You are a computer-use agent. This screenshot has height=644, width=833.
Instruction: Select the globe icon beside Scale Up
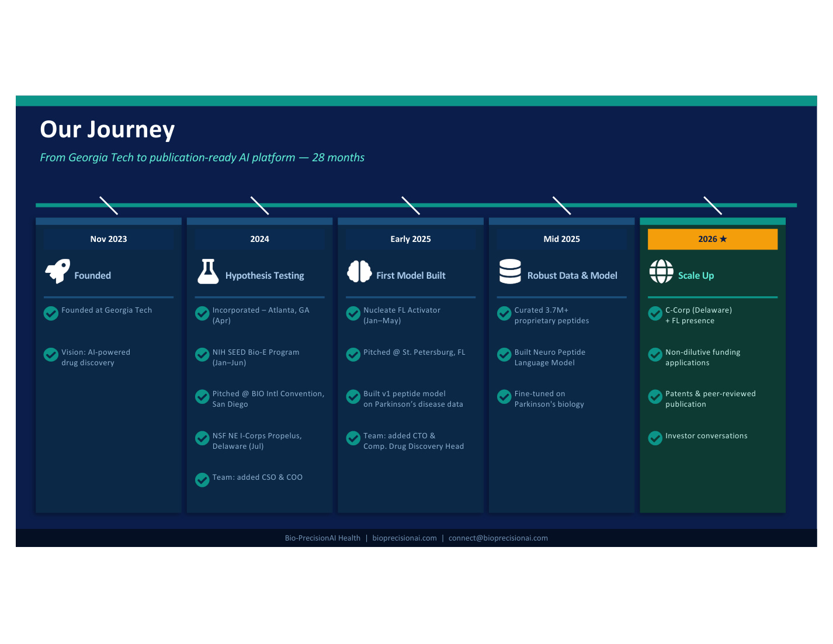pyautogui.click(x=661, y=272)
